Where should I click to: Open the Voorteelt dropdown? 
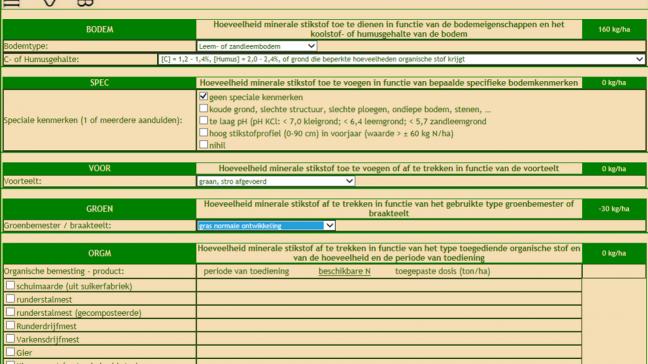click(x=276, y=181)
